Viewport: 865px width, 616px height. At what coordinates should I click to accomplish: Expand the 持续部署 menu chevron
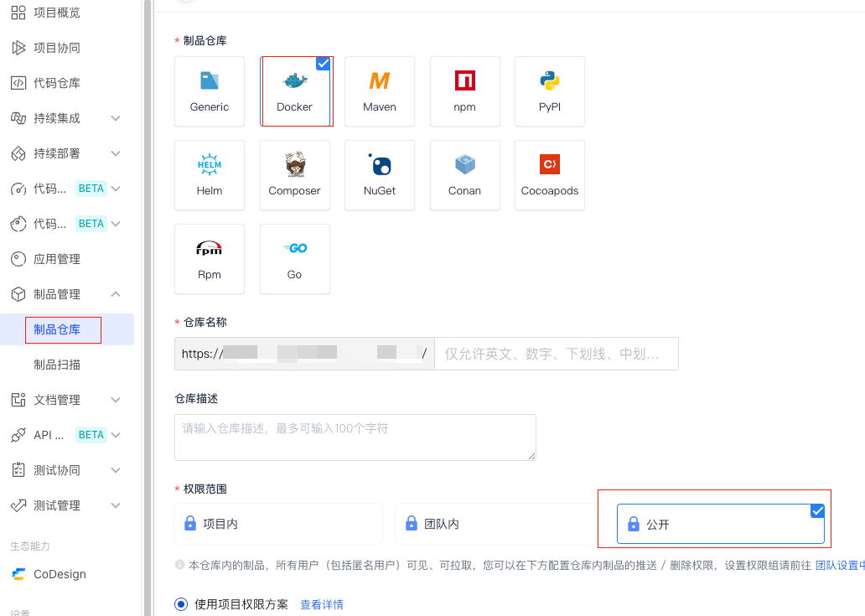point(116,153)
